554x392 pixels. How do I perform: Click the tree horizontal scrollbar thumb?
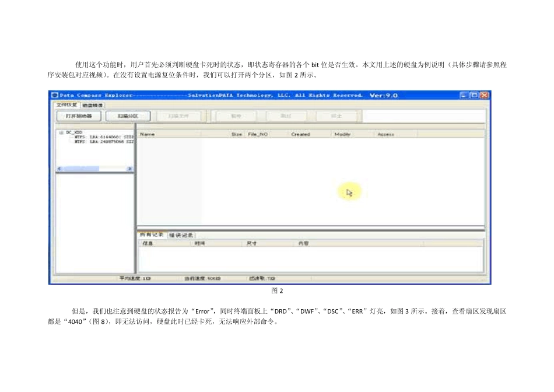[81, 169]
